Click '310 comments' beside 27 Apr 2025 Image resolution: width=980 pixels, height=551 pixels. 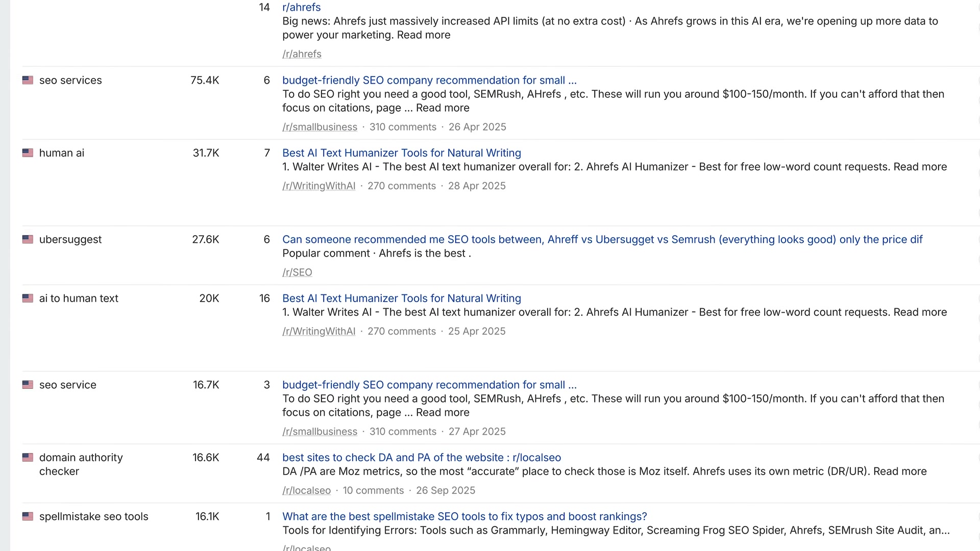403,432
